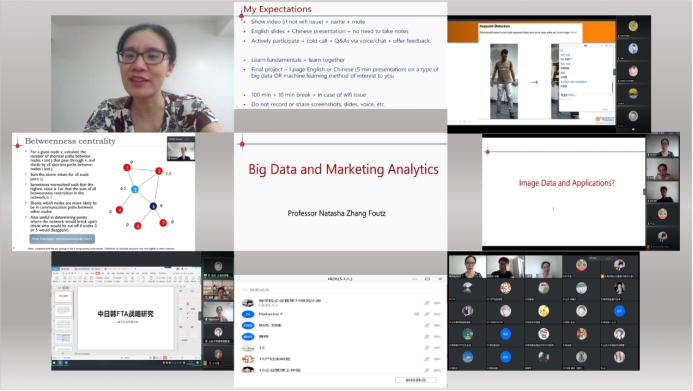Select the third document tab in the WPS title bar
This screenshot has width=693, height=391.
[117, 269]
